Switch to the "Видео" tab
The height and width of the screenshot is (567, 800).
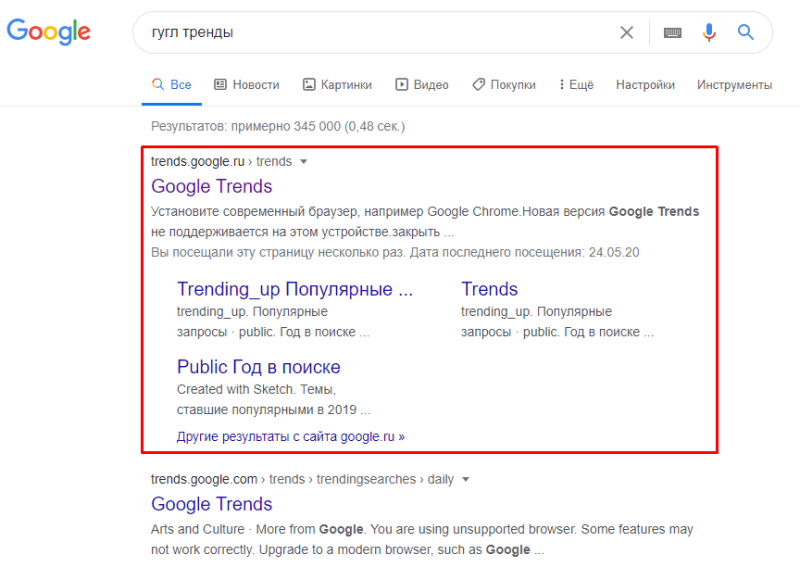click(x=422, y=85)
